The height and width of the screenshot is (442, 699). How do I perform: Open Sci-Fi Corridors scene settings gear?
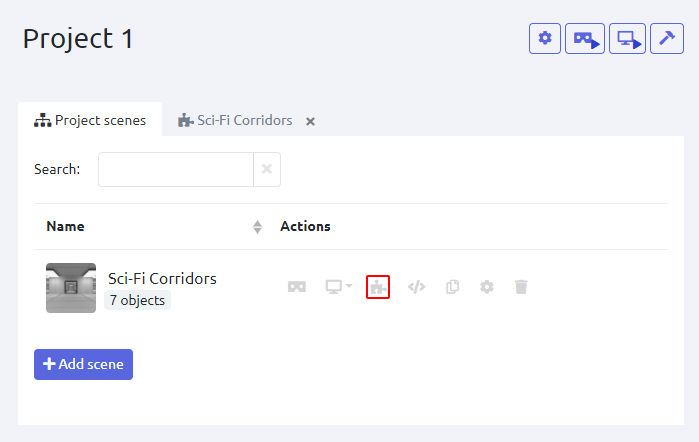click(x=487, y=287)
